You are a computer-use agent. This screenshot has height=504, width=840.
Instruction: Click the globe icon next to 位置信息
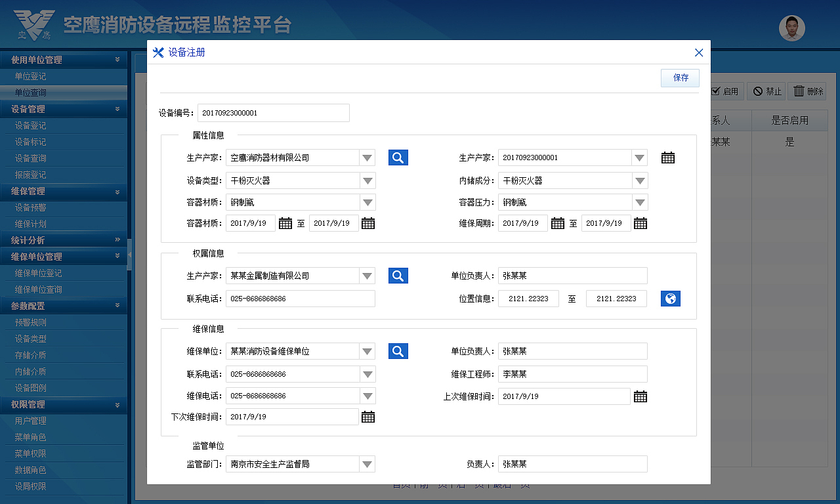pos(670,298)
